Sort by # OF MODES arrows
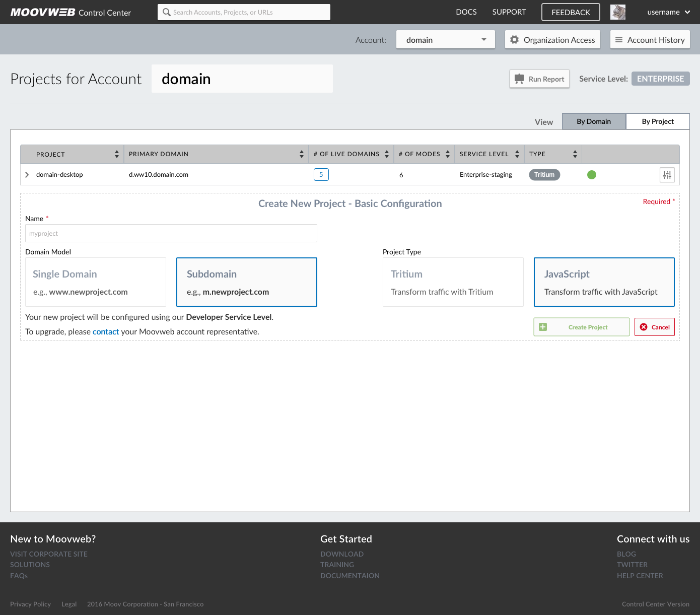 pyautogui.click(x=448, y=154)
